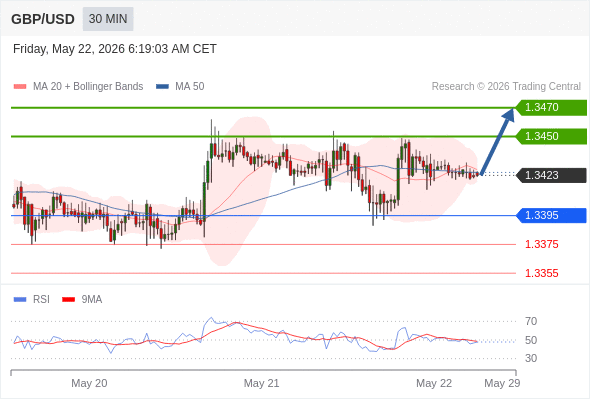Click the 1.3355 support level value
Image resolution: width=590 pixels, height=400 pixels.
(541, 273)
